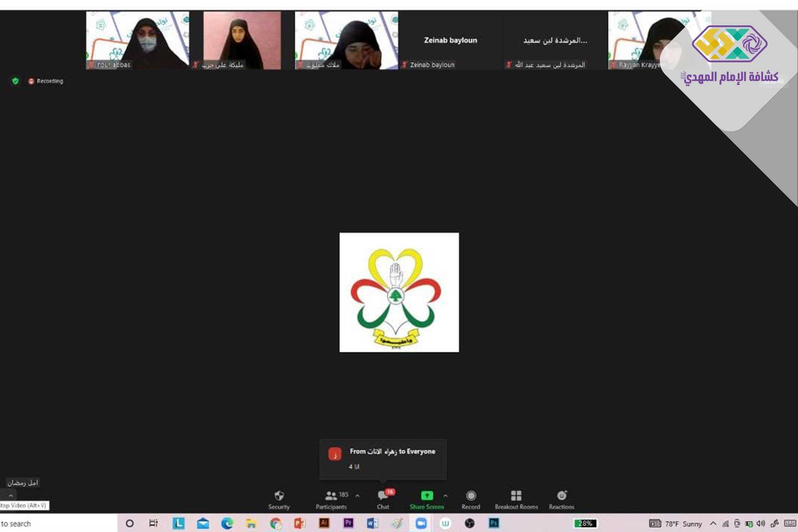Screen dimensions: 798x532
Task: Click the Record button
Action: click(470, 499)
